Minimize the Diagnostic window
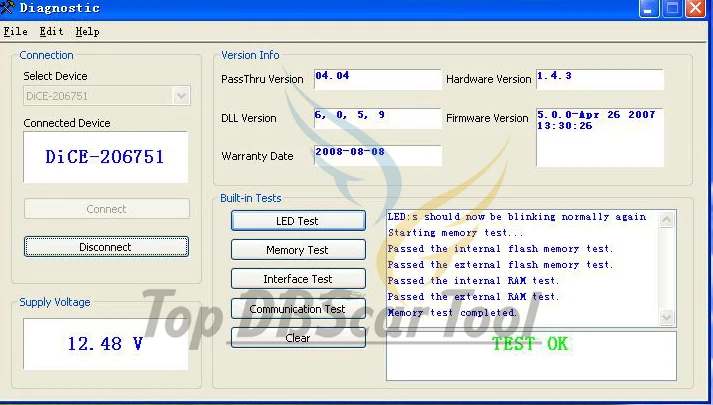The width and height of the screenshot is (713, 405). (x=648, y=8)
